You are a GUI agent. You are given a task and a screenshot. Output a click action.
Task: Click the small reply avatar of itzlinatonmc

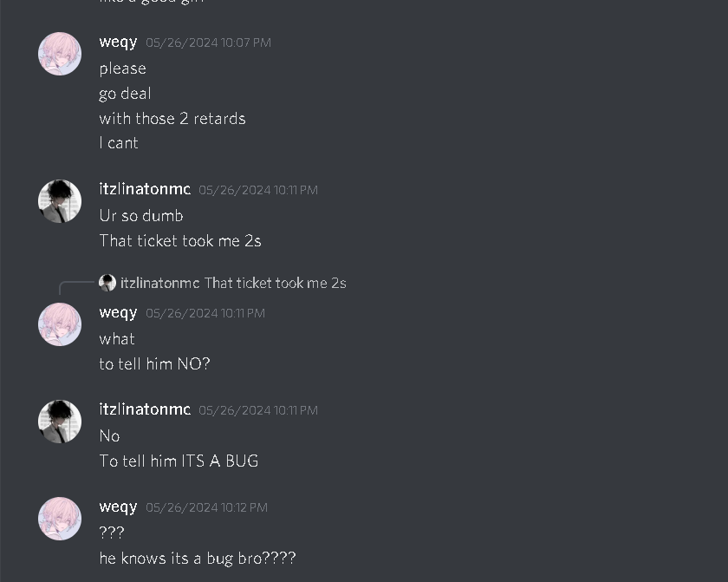pos(107,283)
